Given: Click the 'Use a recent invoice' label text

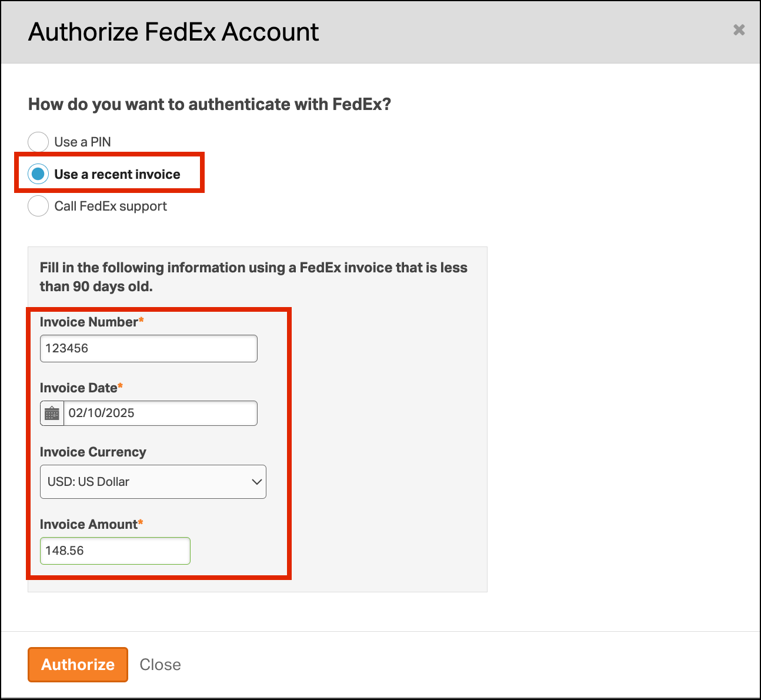Looking at the screenshot, I should pos(117,174).
